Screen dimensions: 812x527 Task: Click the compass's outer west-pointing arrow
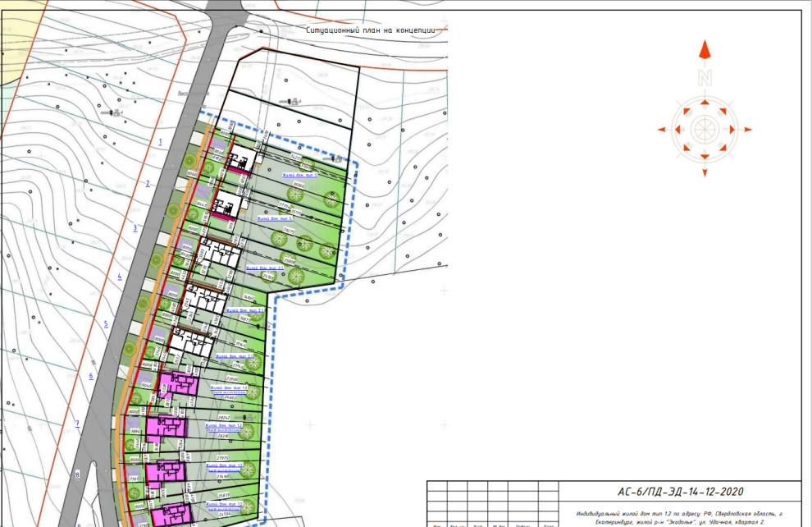(x=662, y=129)
